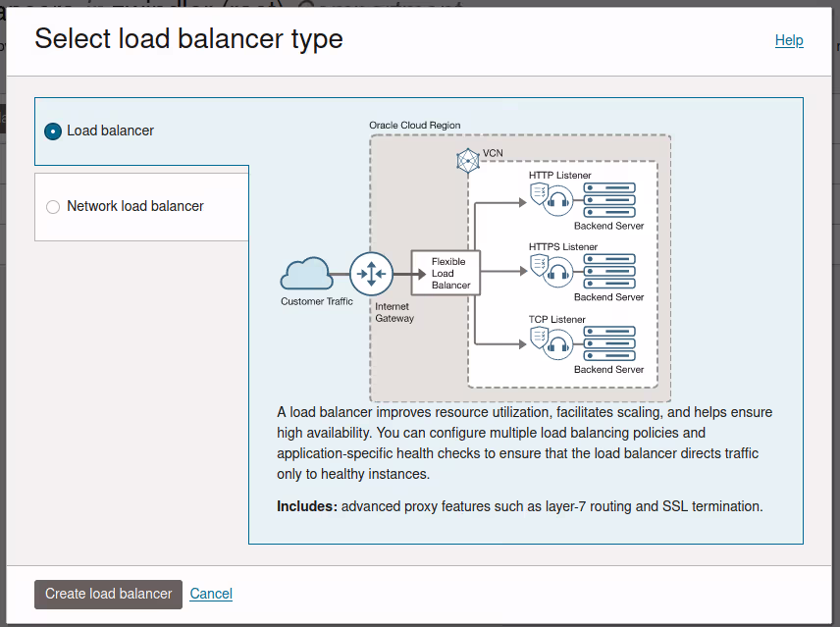This screenshot has width=840, height=627.
Task: Click the Network load balancer label text
Action: [135, 206]
